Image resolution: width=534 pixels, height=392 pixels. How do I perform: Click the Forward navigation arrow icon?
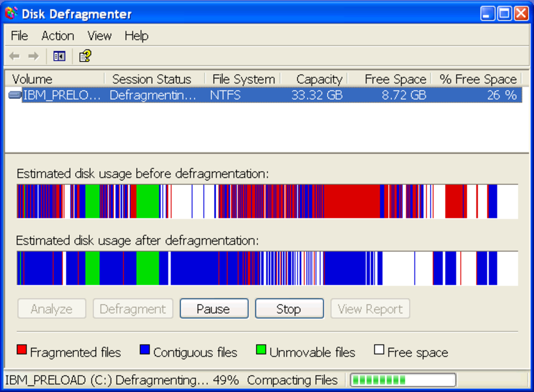[33, 56]
